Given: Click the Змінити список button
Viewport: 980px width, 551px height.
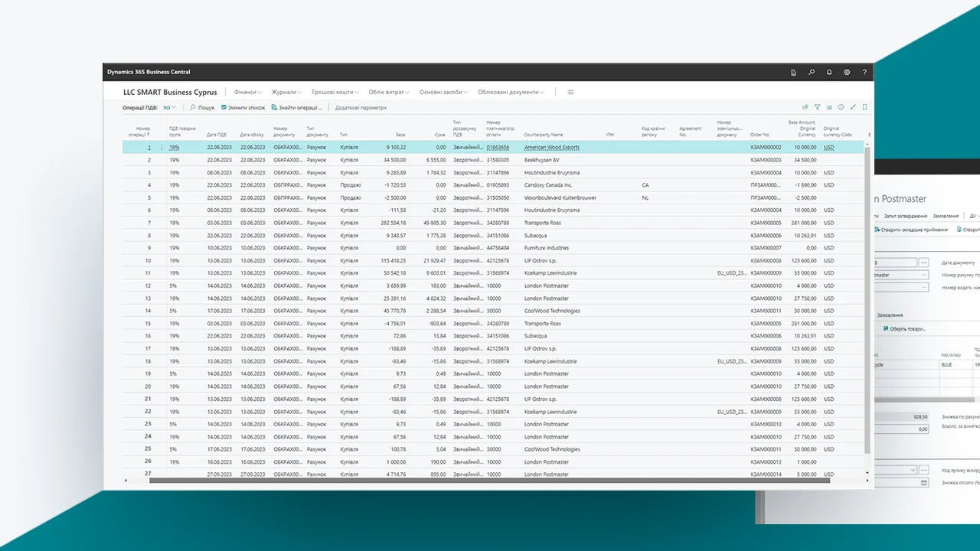Looking at the screenshot, I should click(243, 108).
